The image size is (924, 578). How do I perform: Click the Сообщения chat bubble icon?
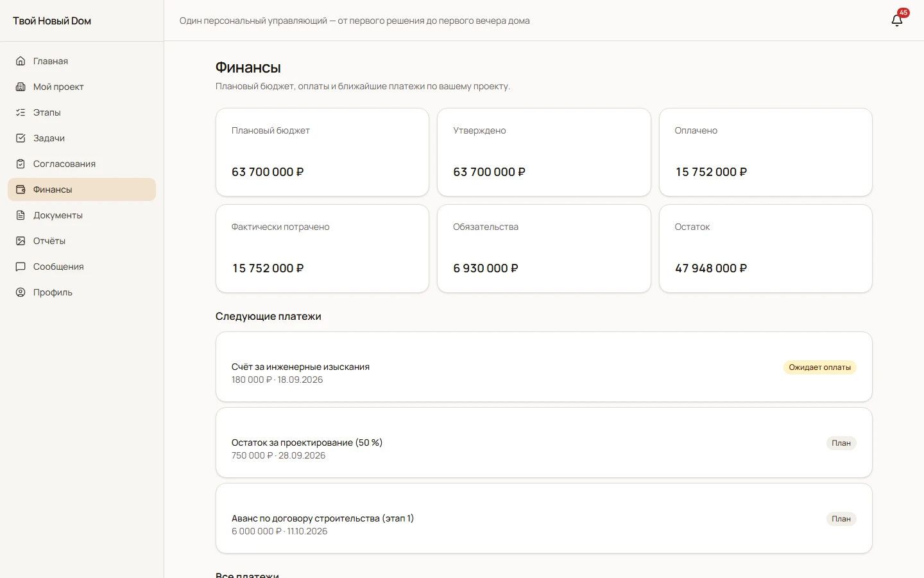click(x=21, y=267)
